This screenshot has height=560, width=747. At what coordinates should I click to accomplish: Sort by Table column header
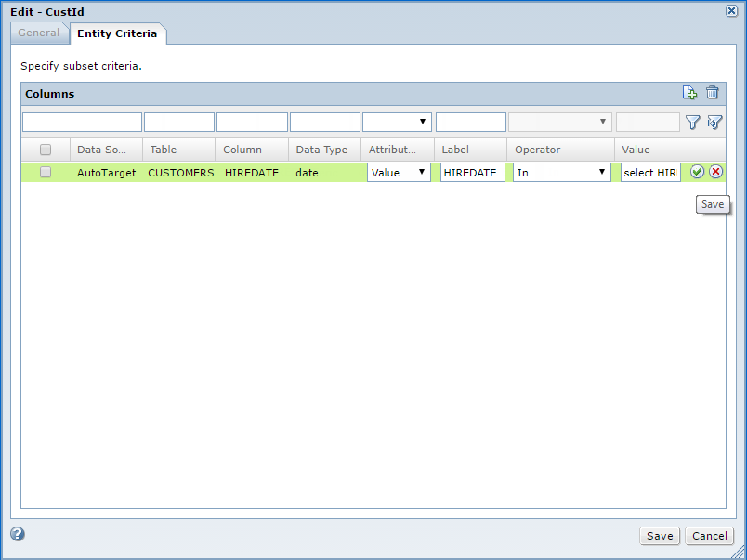(178, 150)
